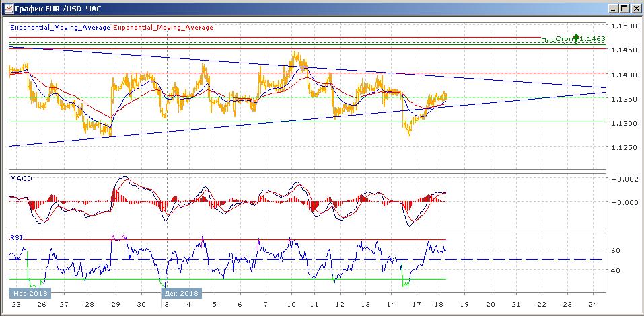
Task: Click the RSI indicator label
Action: 16,237
